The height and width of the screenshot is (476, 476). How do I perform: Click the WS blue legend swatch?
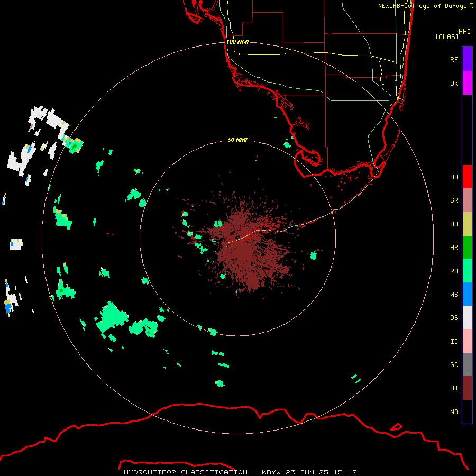click(x=467, y=294)
